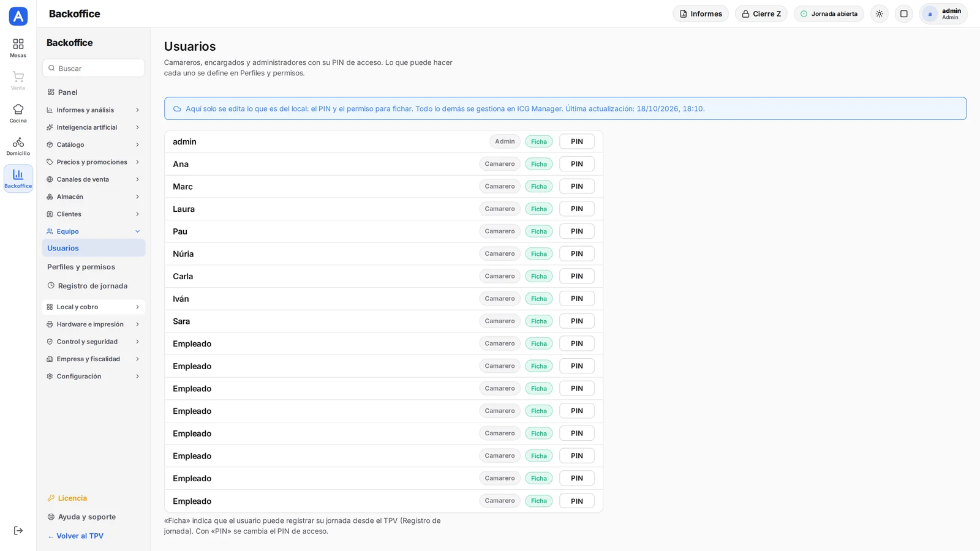
Task: Open the Panel dashboard item
Action: [x=94, y=92]
